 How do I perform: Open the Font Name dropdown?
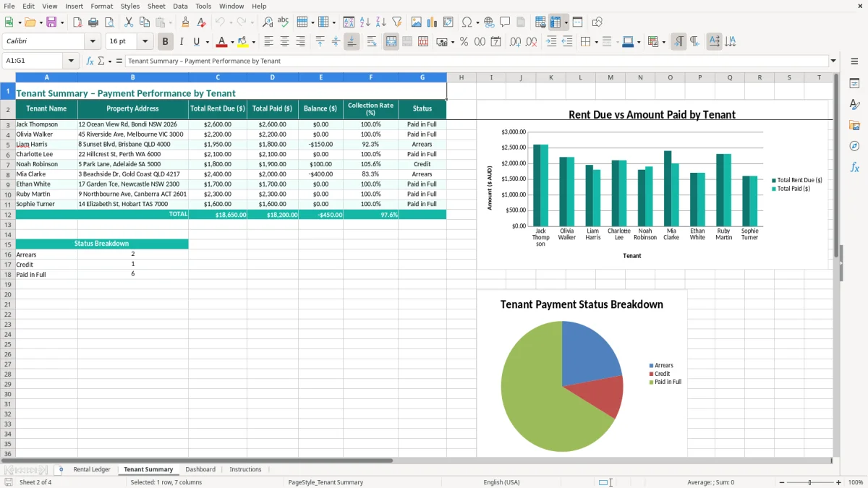click(x=92, y=42)
